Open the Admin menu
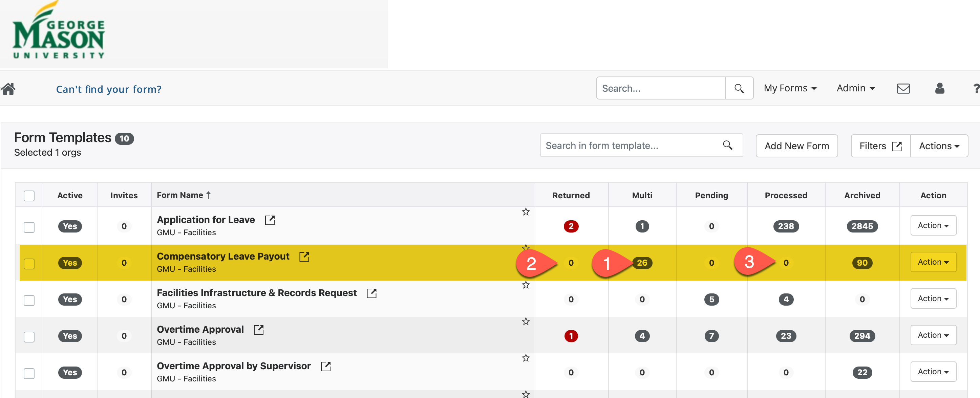 [x=855, y=88]
